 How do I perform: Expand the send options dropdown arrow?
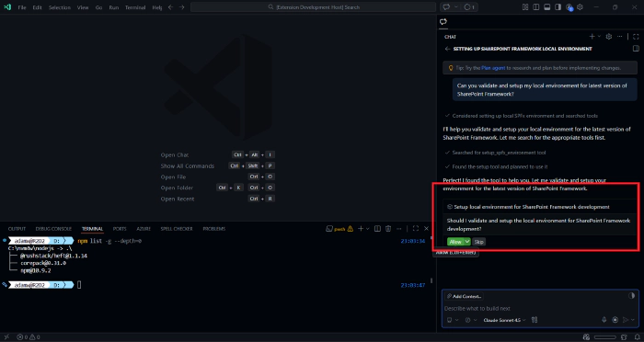[x=633, y=320]
